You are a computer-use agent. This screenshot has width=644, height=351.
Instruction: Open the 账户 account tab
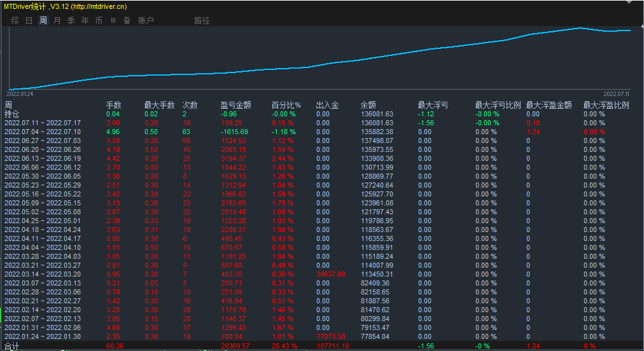(146, 20)
